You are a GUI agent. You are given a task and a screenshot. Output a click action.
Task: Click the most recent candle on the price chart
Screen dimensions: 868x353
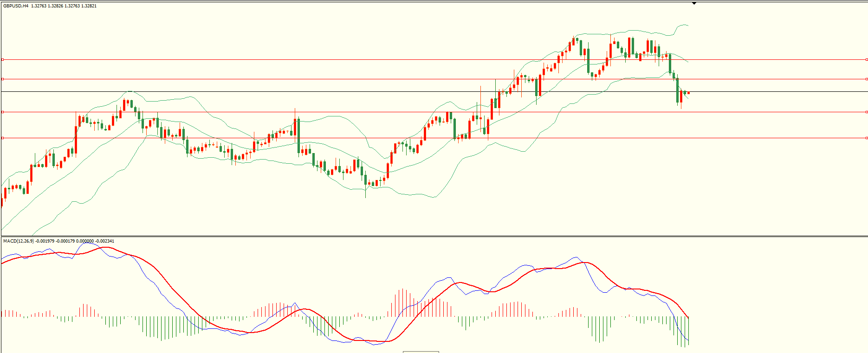(688, 93)
